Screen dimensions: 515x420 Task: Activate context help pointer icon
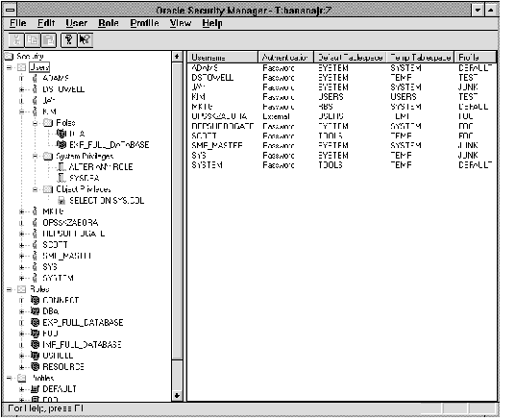pos(86,40)
